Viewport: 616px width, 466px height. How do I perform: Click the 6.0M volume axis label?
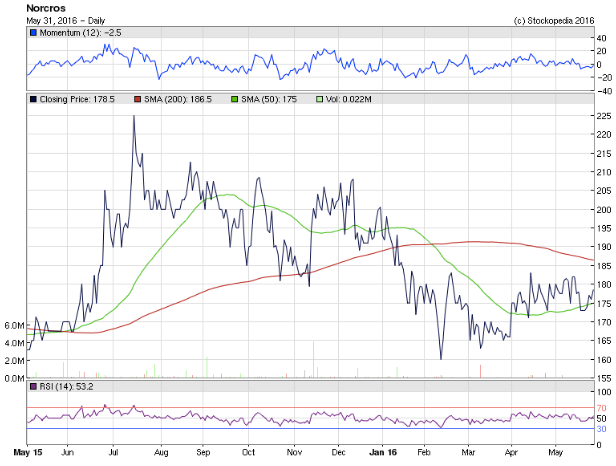pyautogui.click(x=14, y=325)
